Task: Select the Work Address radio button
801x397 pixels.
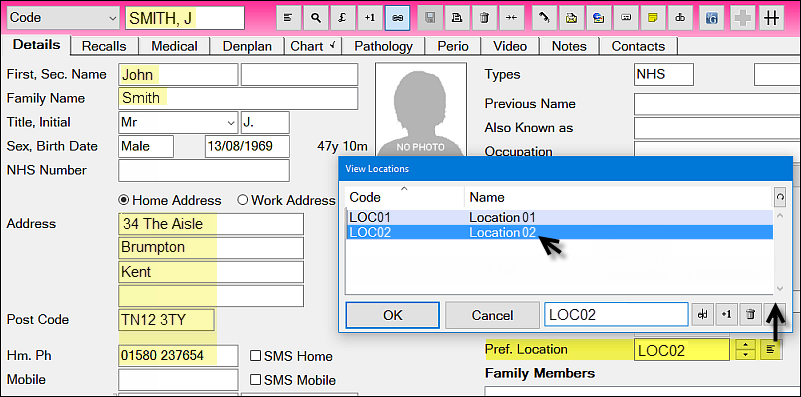Action: point(243,200)
